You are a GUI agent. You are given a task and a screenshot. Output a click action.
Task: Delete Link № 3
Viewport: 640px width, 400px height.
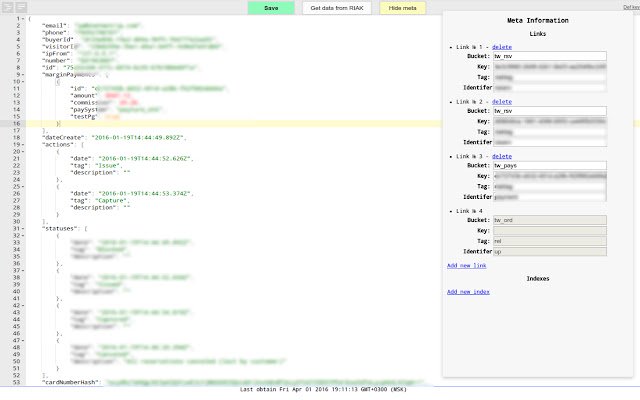(502, 156)
